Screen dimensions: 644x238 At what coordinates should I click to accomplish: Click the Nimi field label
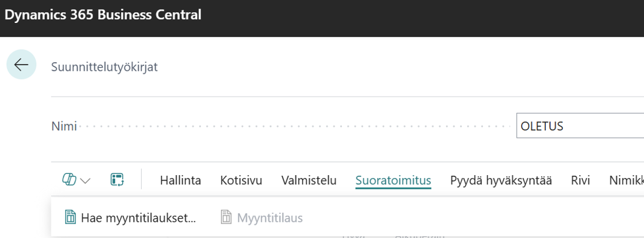pos(64,126)
